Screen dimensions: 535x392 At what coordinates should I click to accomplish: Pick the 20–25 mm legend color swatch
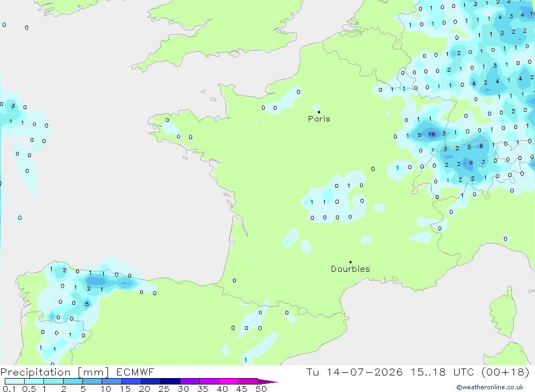[151, 381]
